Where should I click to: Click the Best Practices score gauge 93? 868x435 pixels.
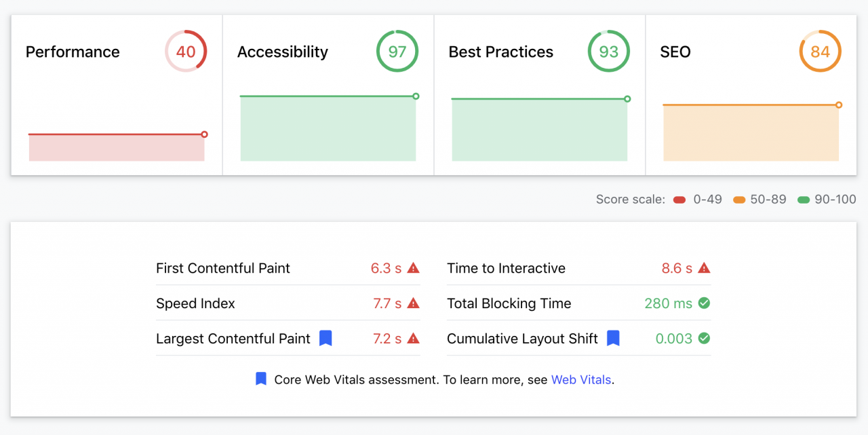[609, 52]
